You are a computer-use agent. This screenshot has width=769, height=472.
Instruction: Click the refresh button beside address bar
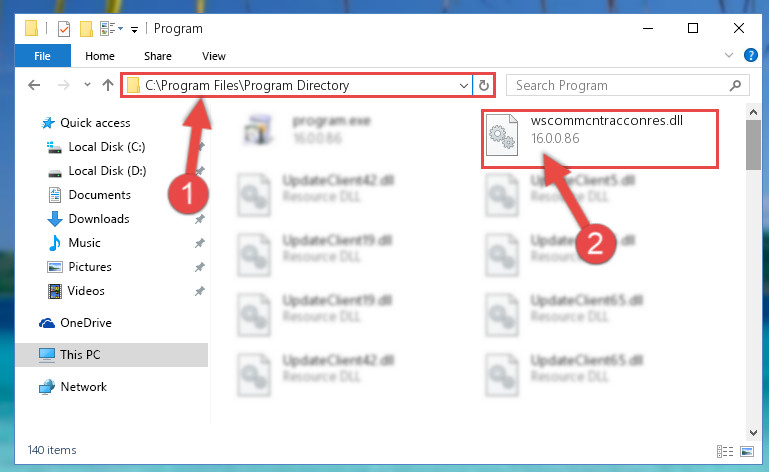click(484, 85)
